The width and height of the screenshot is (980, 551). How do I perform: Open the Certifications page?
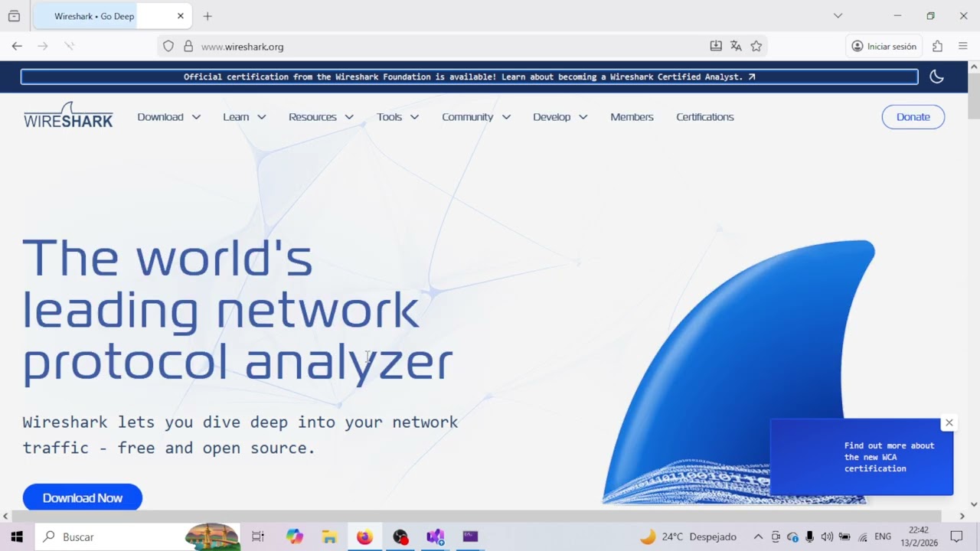(705, 117)
